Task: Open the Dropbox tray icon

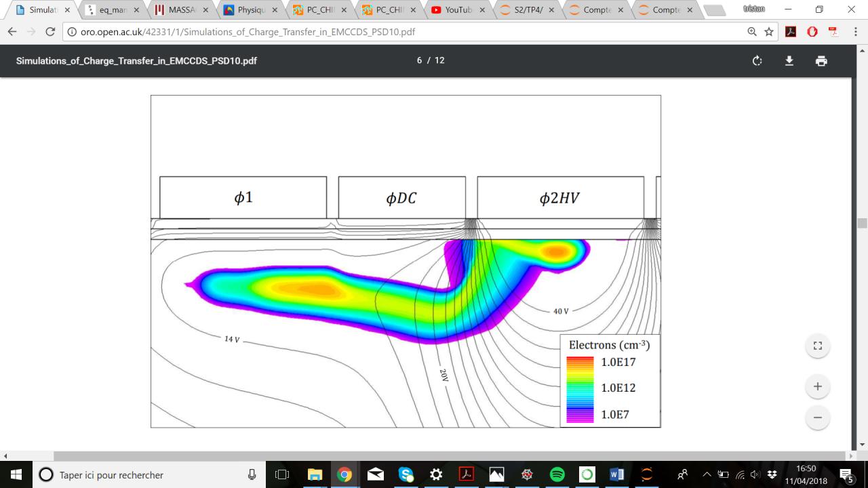Action: (x=772, y=474)
